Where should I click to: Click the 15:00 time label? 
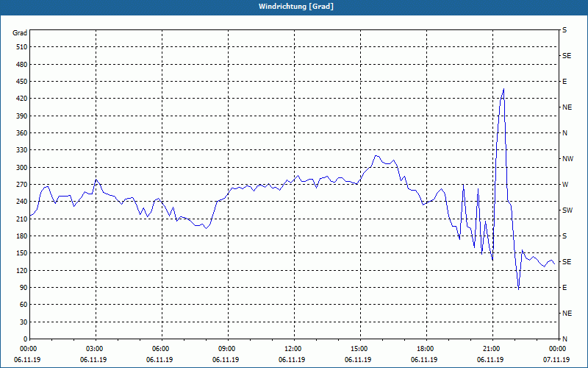click(x=360, y=349)
